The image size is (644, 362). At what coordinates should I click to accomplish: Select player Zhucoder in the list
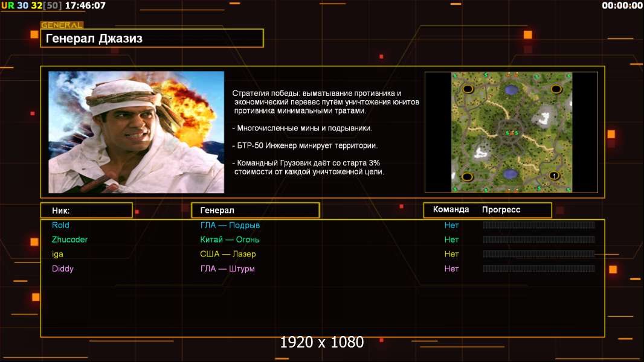click(x=69, y=240)
